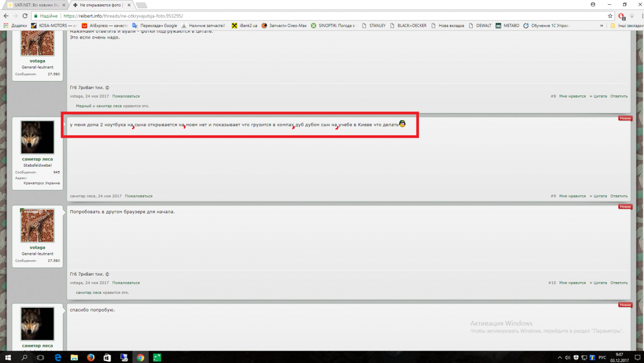Open the iBank2 ua bookmark
Screen dimensions: 644x363
(x=244, y=25)
